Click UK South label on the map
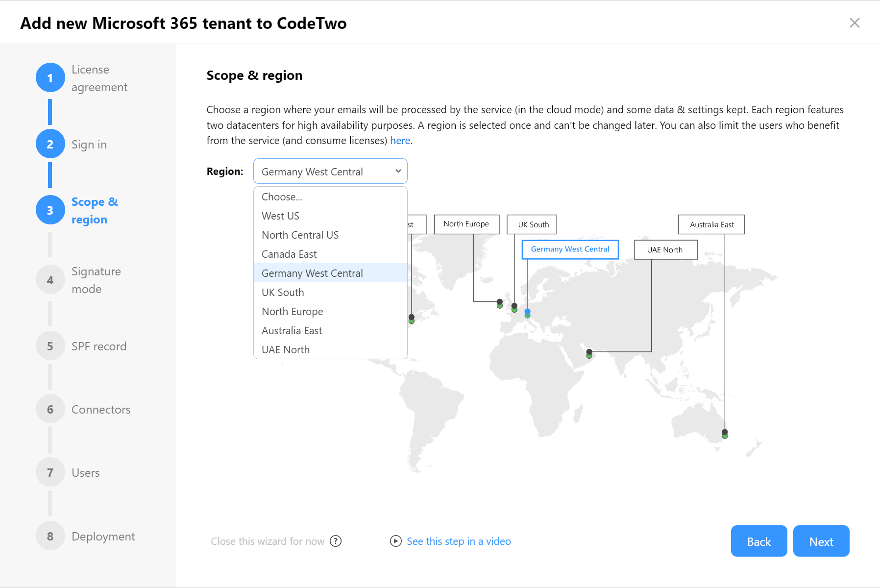Image resolution: width=880 pixels, height=588 pixels. coord(532,224)
